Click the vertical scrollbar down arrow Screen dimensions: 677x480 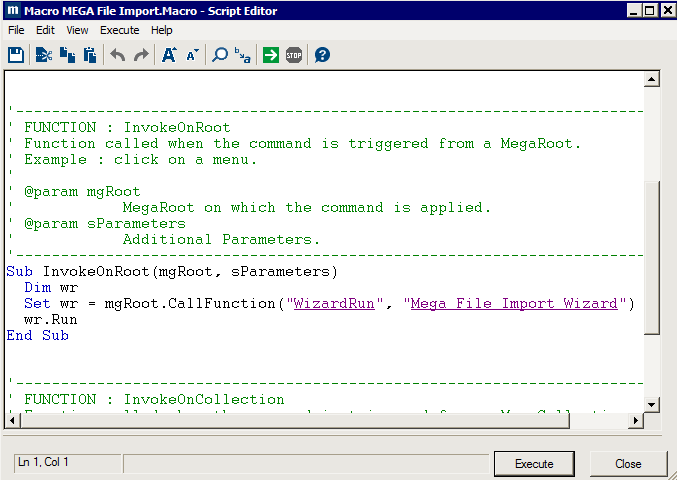click(652, 403)
